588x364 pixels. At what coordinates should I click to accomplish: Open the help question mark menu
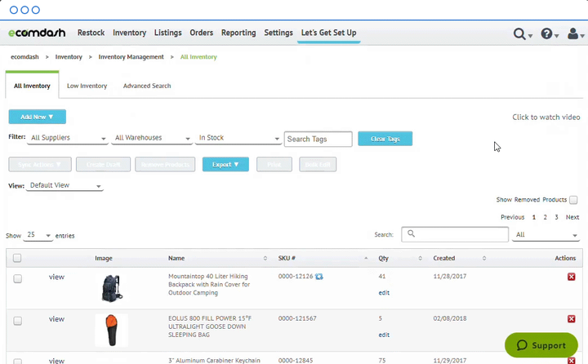click(x=547, y=34)
